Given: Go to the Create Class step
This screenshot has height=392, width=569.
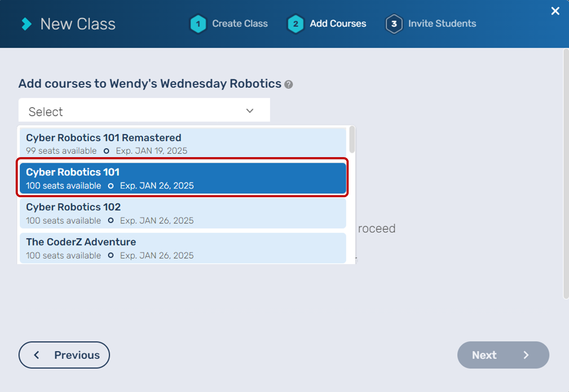Looking at the screenshot, I should [x=240, y=24].
